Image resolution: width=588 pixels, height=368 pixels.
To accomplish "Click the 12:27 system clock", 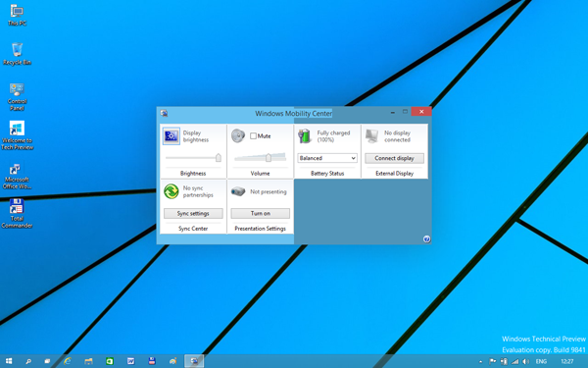I will pyautogui.click(x=567, y=361).
